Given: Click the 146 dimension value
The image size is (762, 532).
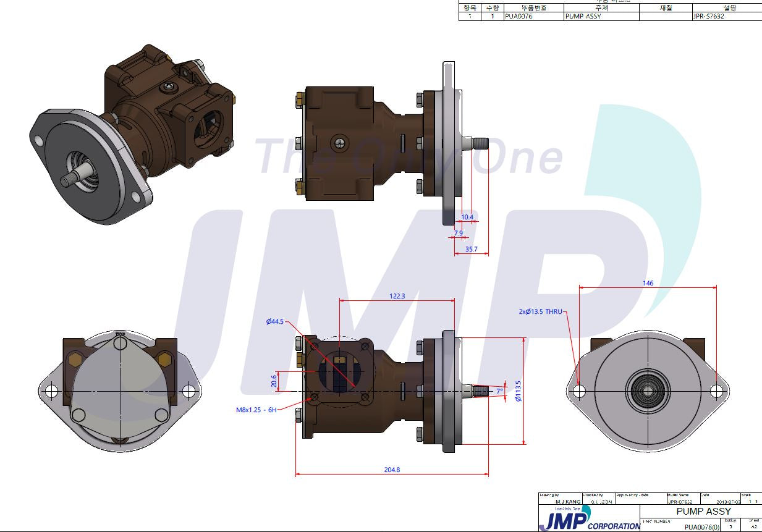Looking at the screenshot, I should pos(648,283).
